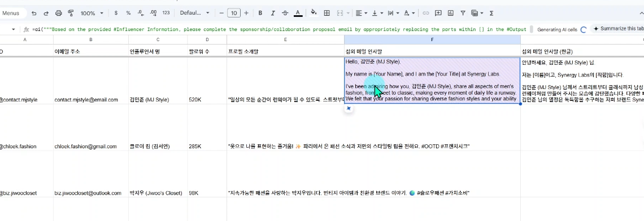Open more number formats (123)
The height and width of the screenshot is (221, 644).
166,13
